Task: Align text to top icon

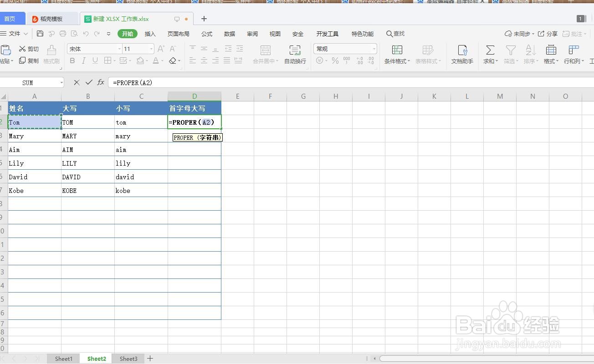Action: point(193,49)
